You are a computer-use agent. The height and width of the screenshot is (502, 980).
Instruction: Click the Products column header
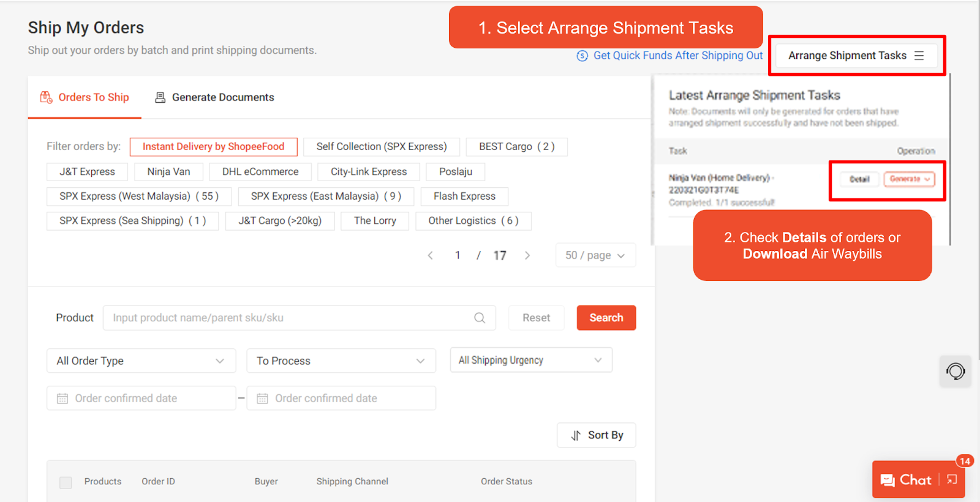click(103, 482)
